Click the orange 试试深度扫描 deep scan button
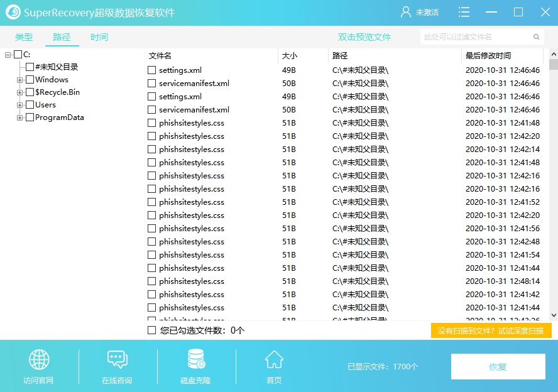The width and height of the screenshot is (558, 392). click(491, 331)
